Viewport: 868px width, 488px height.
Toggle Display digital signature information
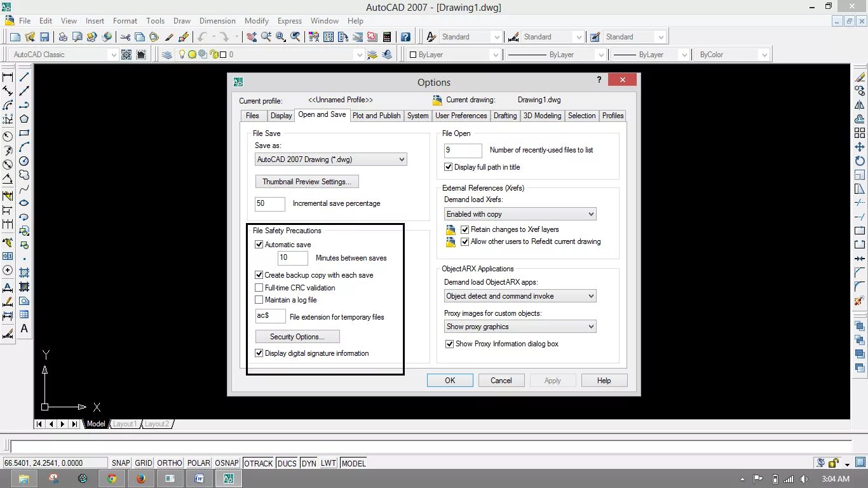click(x=259, y=353)
